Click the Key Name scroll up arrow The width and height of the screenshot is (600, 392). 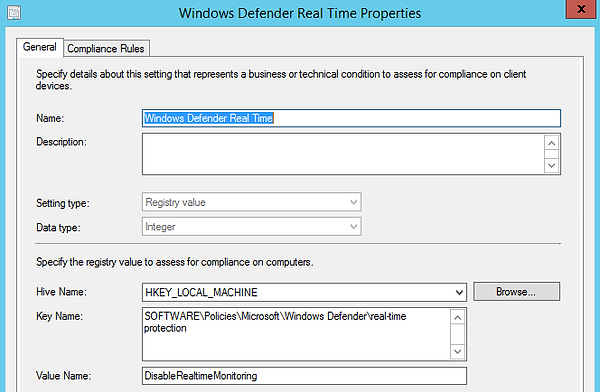[x=457, y=318]
